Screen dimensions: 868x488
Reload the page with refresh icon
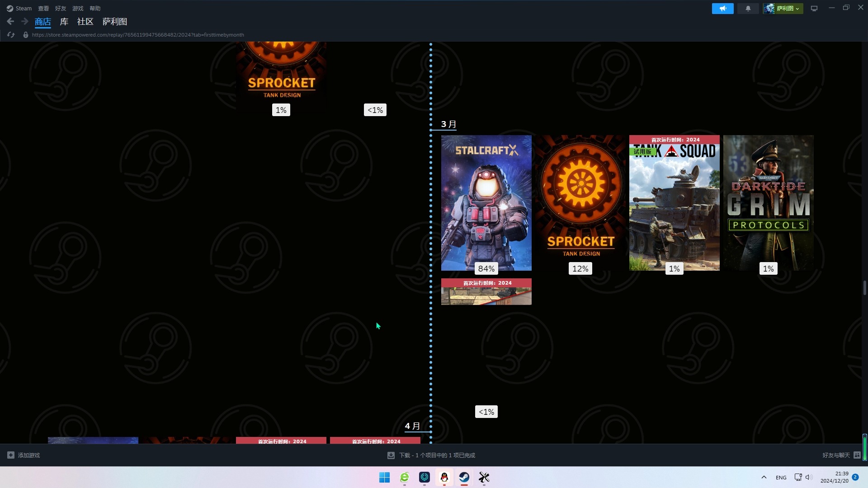click(x=11, y=35)
